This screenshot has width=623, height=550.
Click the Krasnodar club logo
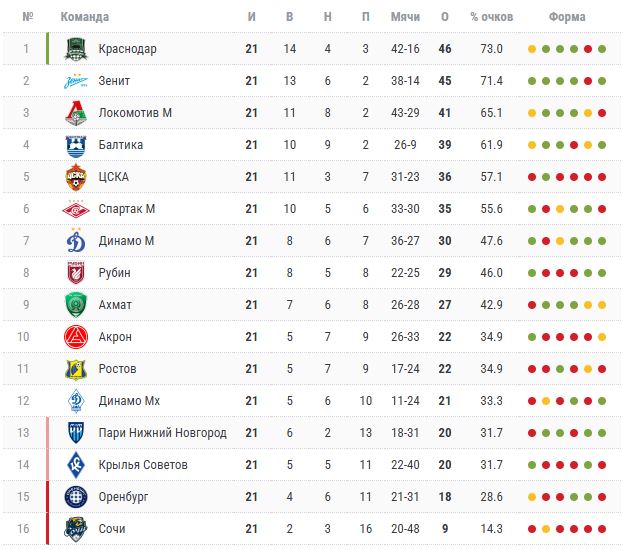point(76,49)
